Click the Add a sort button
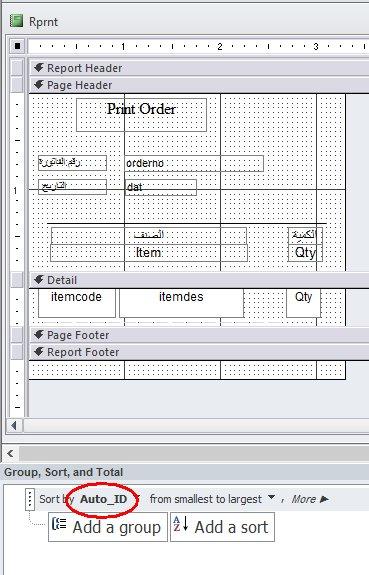 coord(222,527)
